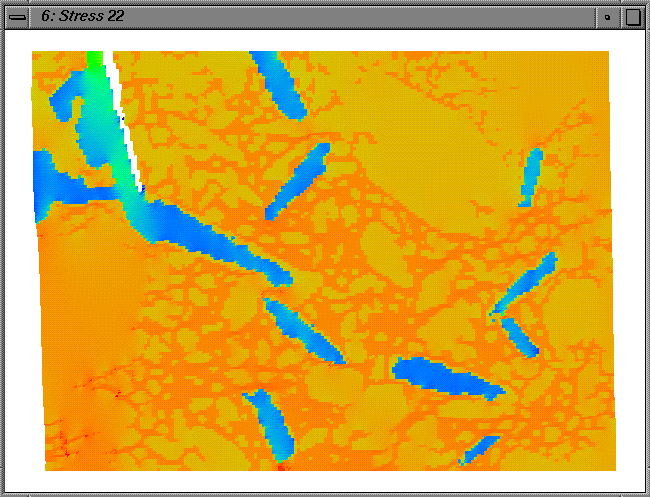This screenshot has width=650, height=497.
Task: Click the blue elongated inclusion below the center band
Action: (x=303, y=328)
